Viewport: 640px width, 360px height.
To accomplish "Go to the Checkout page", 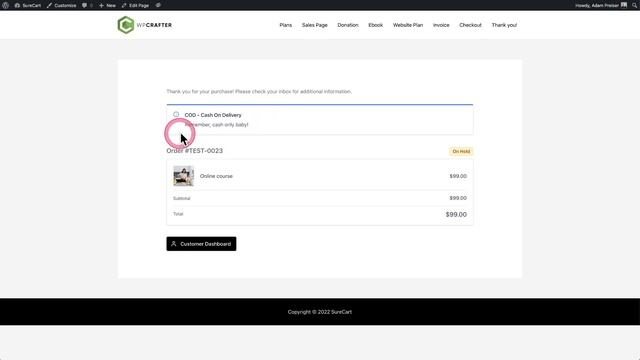I will pos(470,25).
